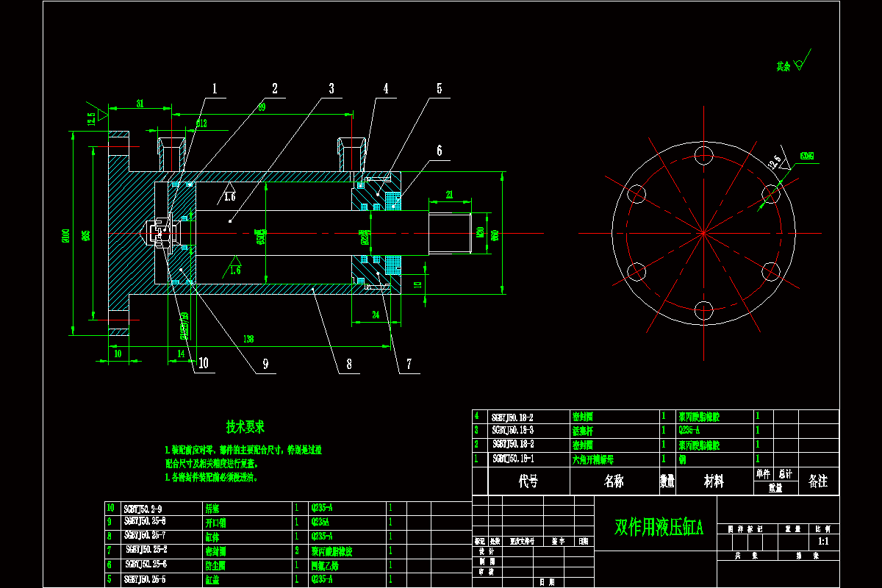Click callout number 8 below the cylinder body

coord(349,363)
